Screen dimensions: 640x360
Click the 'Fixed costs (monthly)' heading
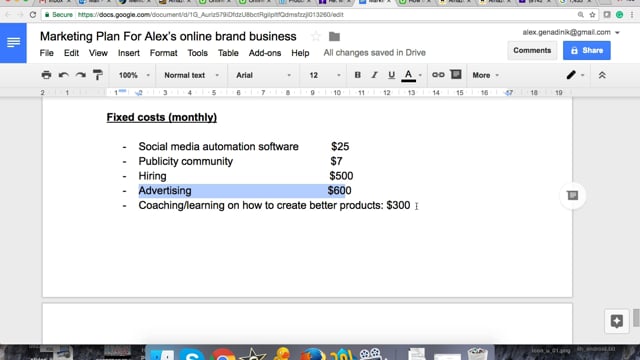pos(162,118)
